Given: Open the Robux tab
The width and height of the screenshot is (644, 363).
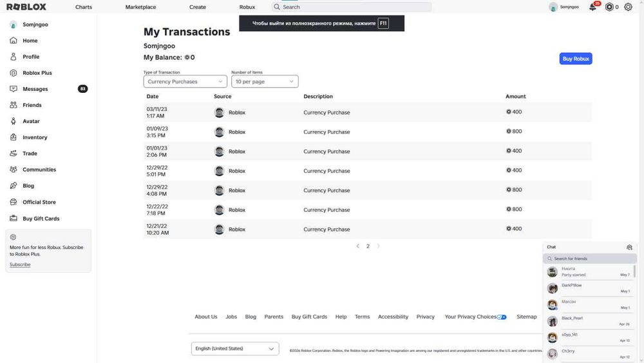Looking at the screenshot, I should [x=247, y=7].
